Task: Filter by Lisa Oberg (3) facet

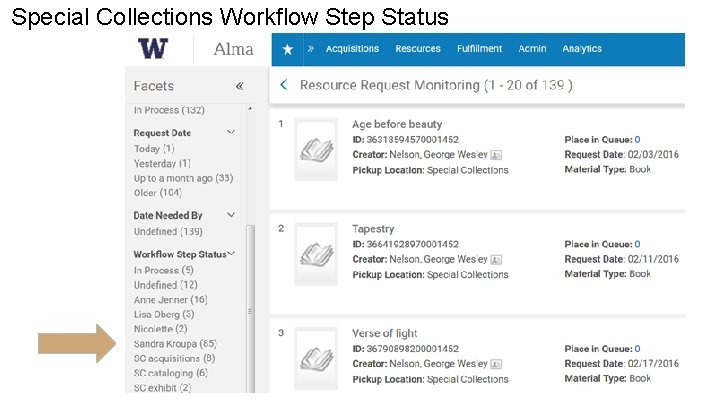Action: click(x=164, y=314)
